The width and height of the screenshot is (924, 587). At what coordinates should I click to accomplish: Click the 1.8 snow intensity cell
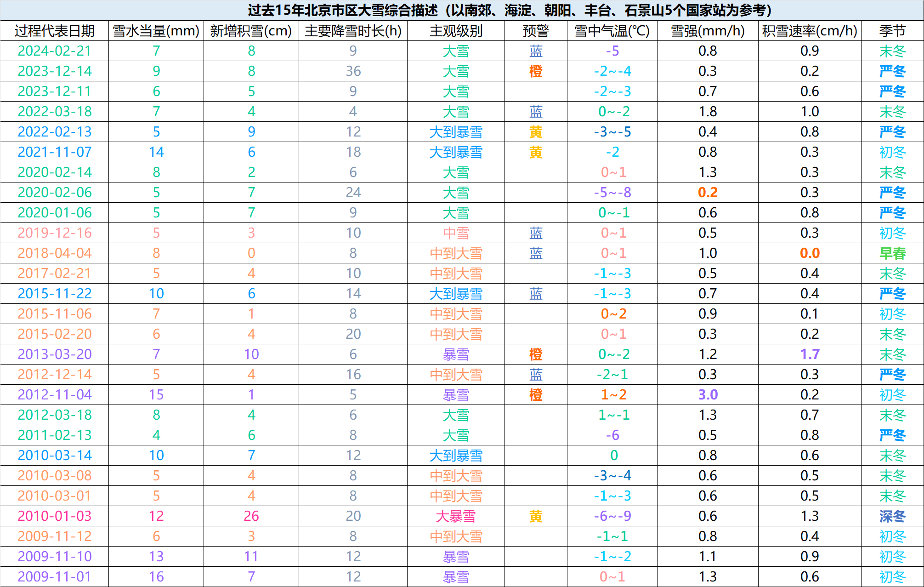tap(708, 112)
